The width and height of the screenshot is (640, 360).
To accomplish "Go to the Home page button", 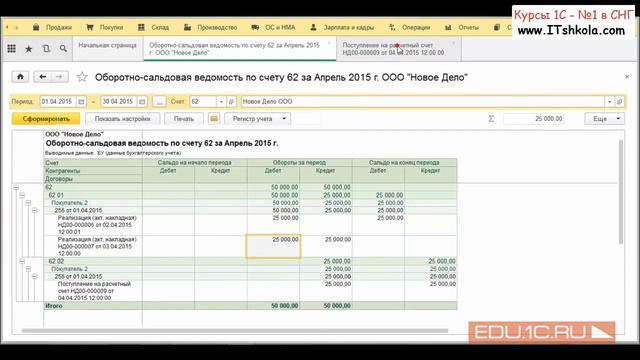I will (20, 77).
